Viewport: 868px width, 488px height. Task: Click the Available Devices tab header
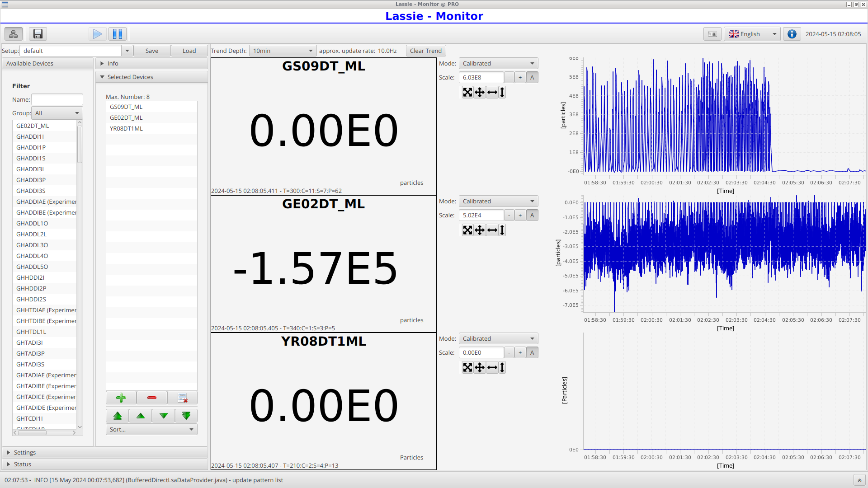coord(47,64)
